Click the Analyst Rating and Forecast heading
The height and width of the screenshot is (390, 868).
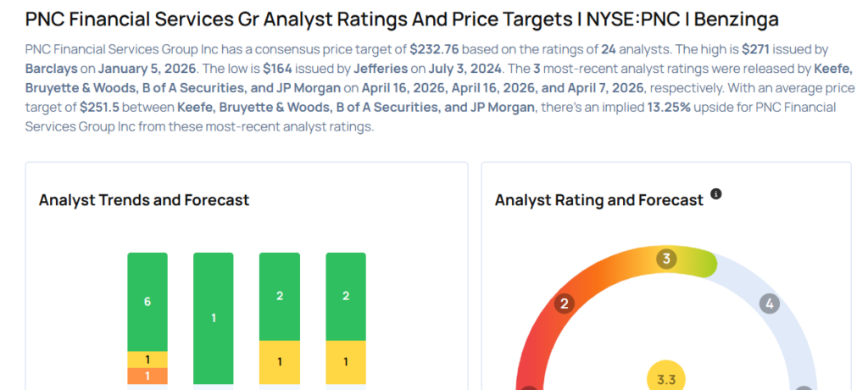coord(599,200)
